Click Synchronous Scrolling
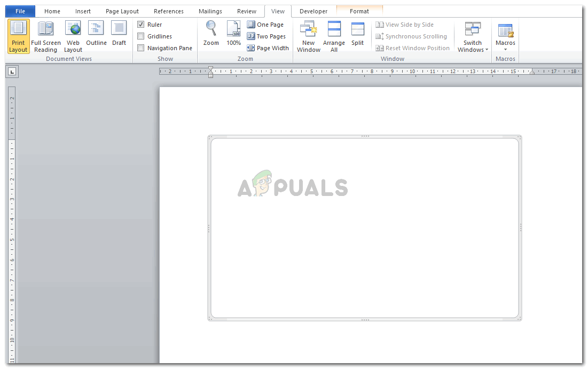The width and height of the screenshot is (588, 369). click(411, 36)
